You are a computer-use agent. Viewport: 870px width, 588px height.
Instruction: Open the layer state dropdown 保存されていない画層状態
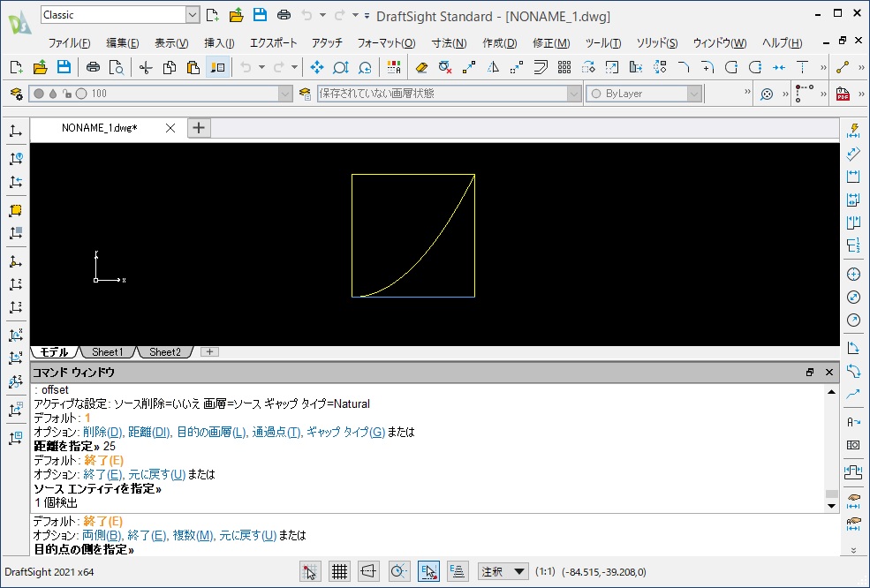[x=574, y=94]
